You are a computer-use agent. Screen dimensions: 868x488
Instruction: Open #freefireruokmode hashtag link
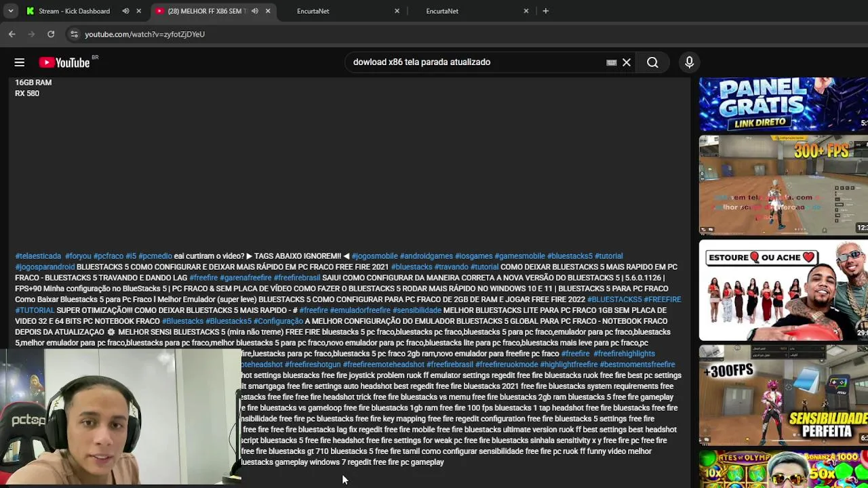(507, 365)
